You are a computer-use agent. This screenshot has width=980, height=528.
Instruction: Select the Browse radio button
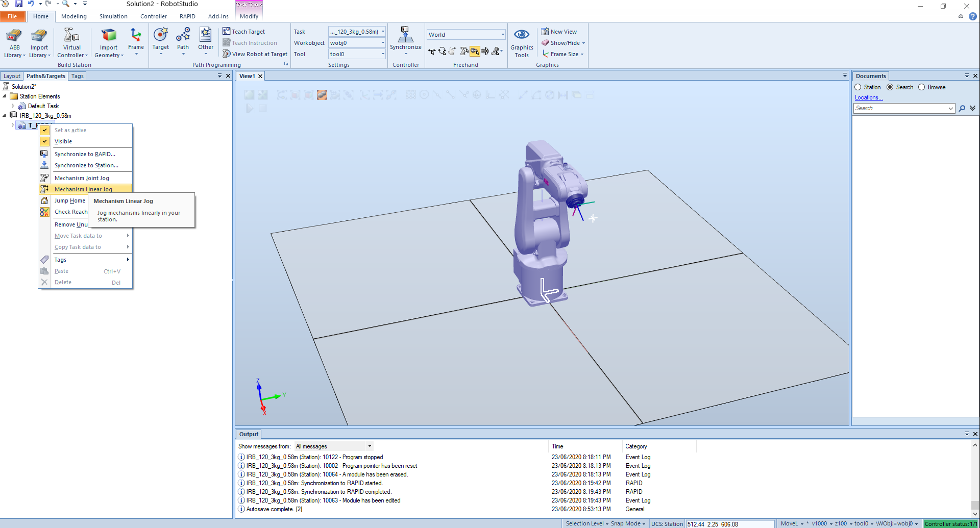click(922, 87)
